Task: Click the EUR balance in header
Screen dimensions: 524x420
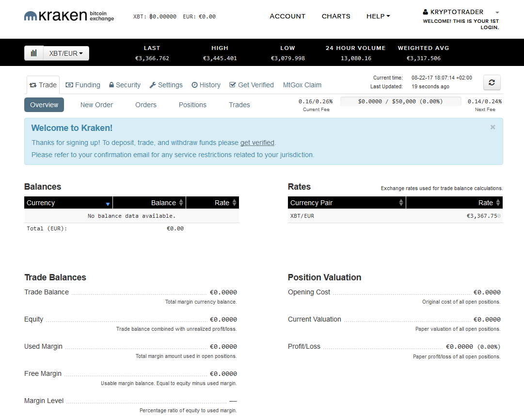Action: 199,16
